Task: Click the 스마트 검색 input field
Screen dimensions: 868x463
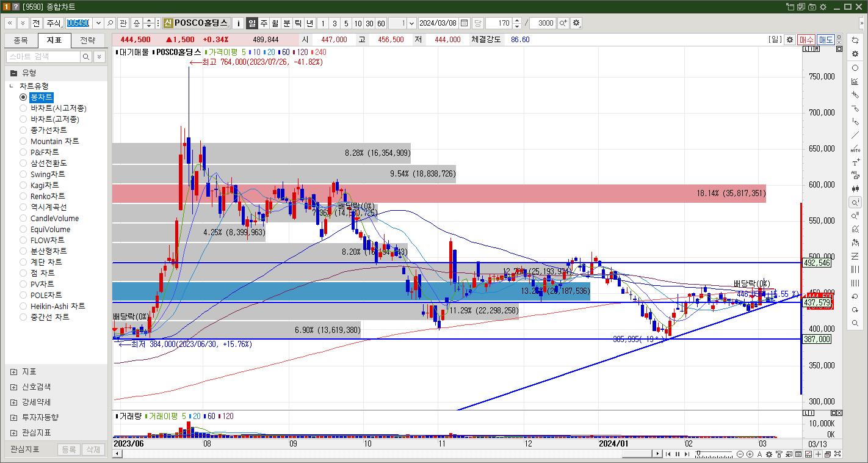Action: (x=43, y=56)
